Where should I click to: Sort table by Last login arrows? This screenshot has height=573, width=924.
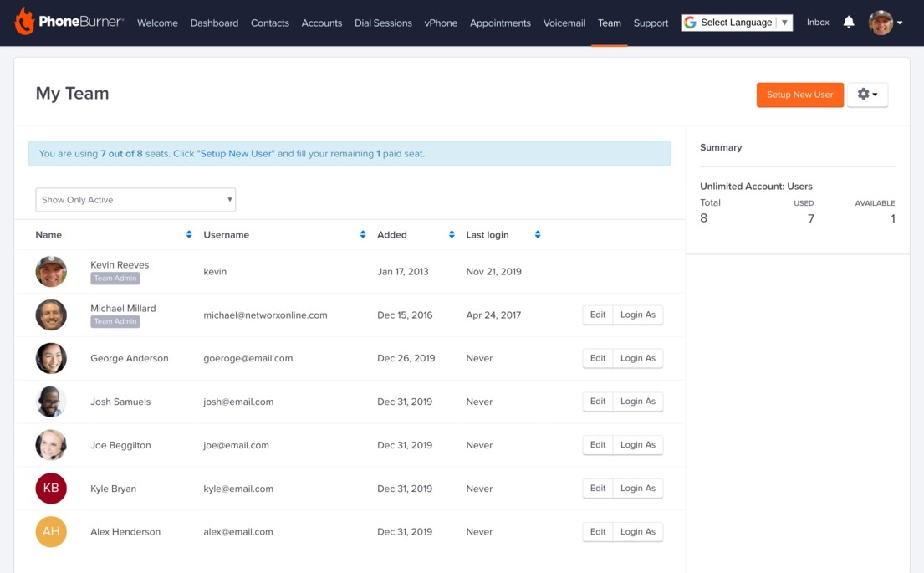point(538,234)
